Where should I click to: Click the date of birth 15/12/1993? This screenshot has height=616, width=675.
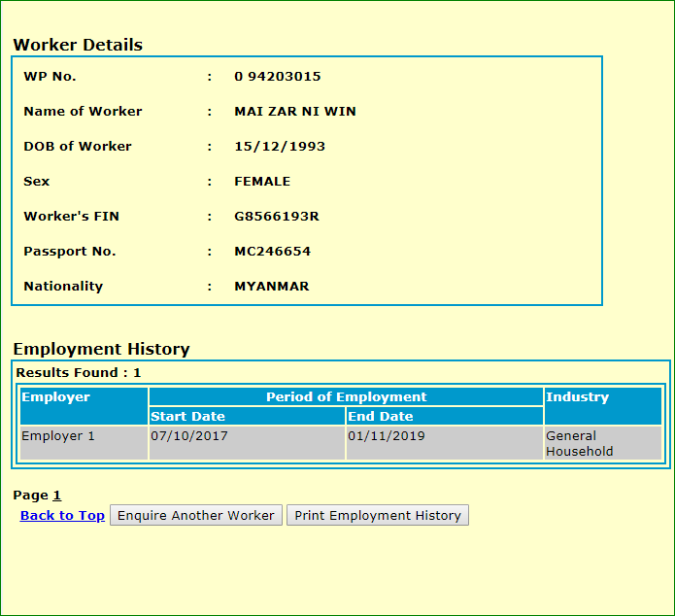[280, 147]
